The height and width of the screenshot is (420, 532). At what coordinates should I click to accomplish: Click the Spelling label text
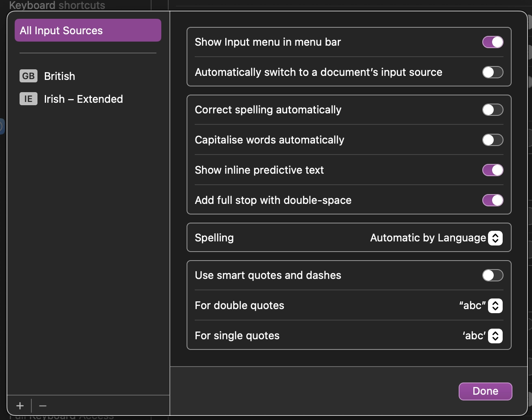pos(214,238)
